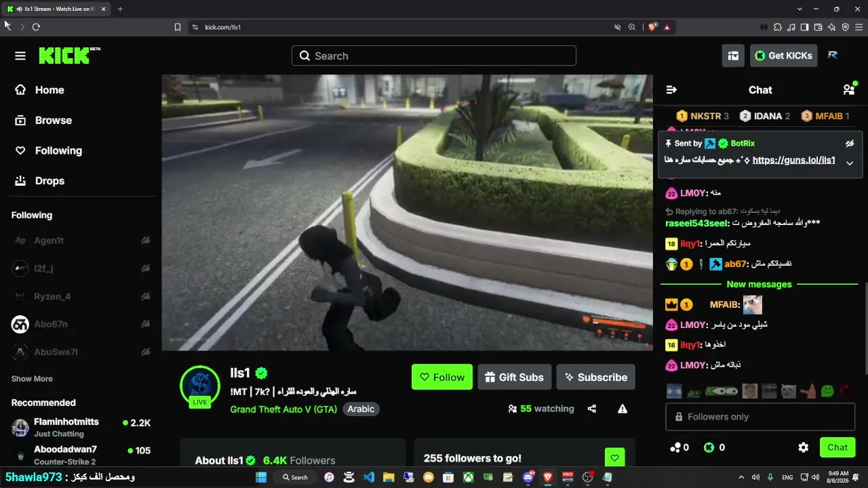Click the Followers only chat input
Screen dimensions: 868x488
(761, 417)
